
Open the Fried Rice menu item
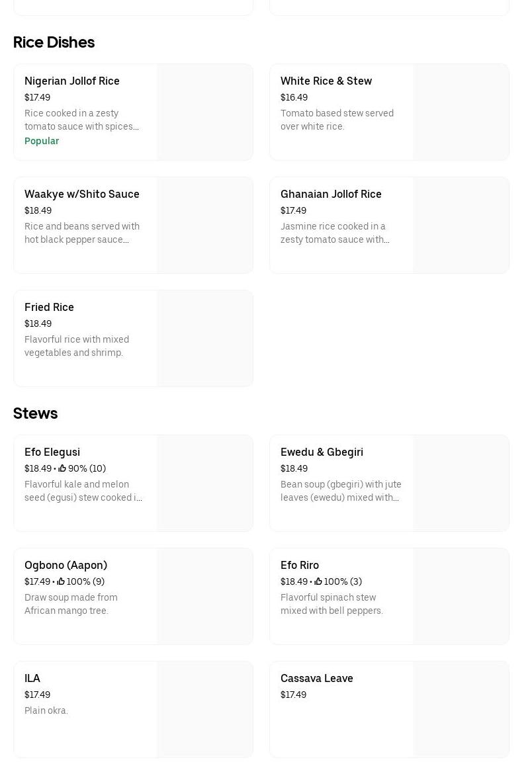(50, 308)
